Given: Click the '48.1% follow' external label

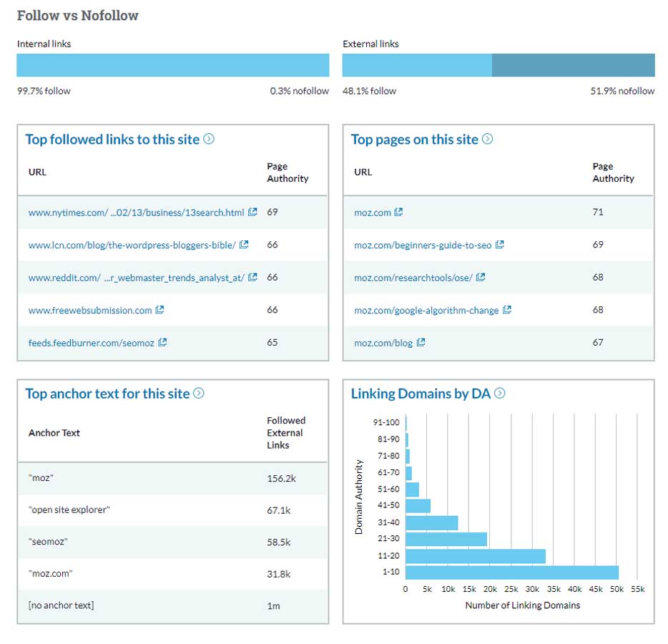Looking at the screenshot, I should coord(369,91).
